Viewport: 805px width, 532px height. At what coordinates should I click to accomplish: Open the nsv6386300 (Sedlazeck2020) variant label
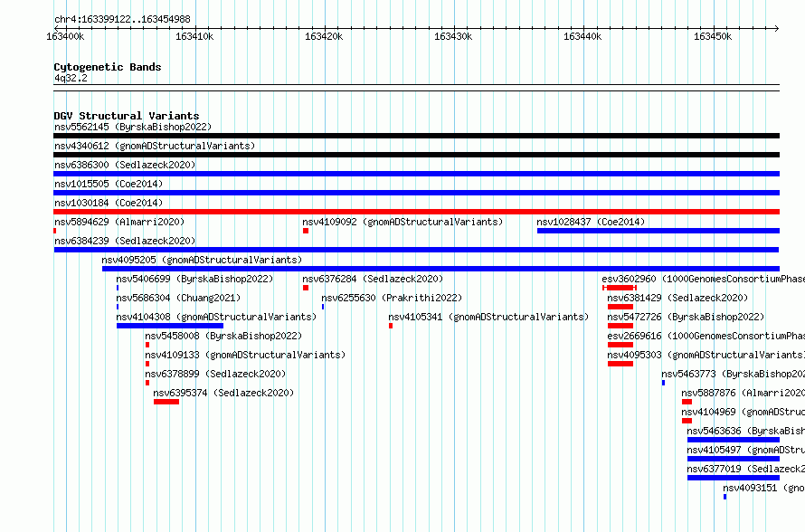(x=125, y=165)
